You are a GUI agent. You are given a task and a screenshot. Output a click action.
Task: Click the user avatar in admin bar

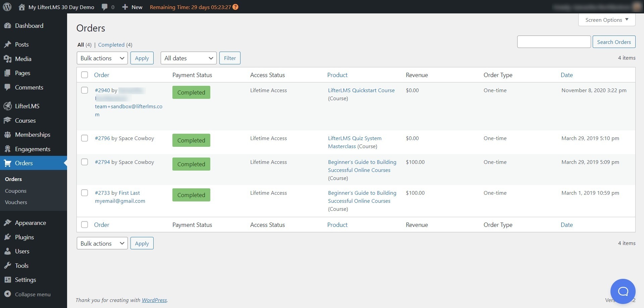coord(637,7)
